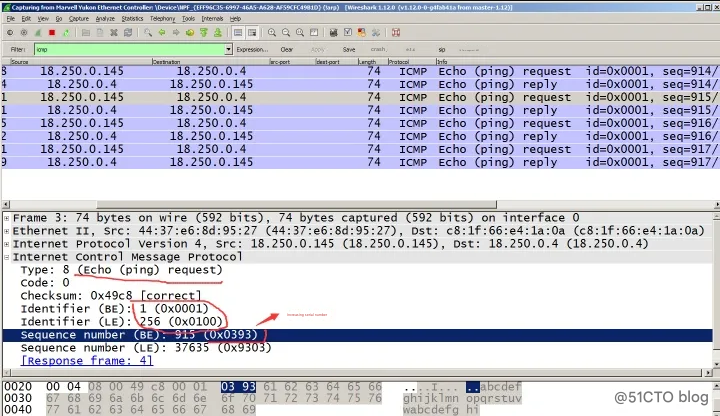This screenshot has width=720, height=416.
Task: Expand the Ethernet II tree node
Action: click(6, 231)
